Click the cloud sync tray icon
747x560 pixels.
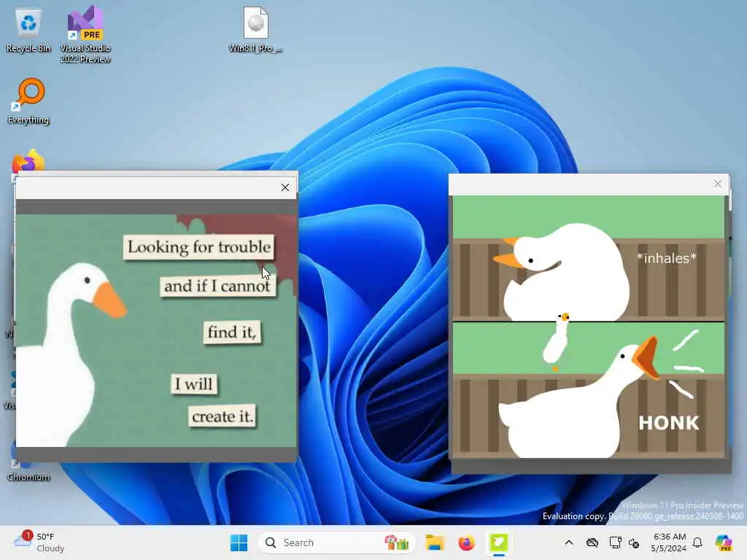click(x=592, y=542)
